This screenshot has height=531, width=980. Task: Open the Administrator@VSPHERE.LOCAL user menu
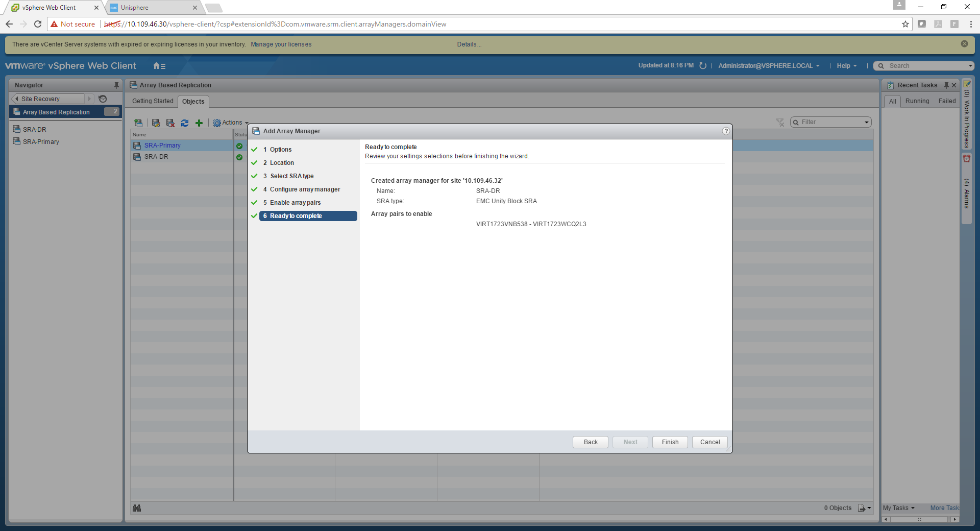point(768,66)
